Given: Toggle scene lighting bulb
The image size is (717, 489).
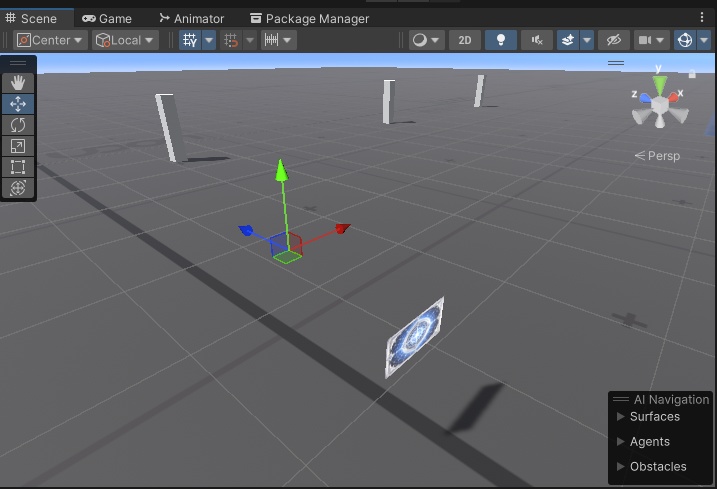Looking at the screenshot, I should tap(501, 40).
